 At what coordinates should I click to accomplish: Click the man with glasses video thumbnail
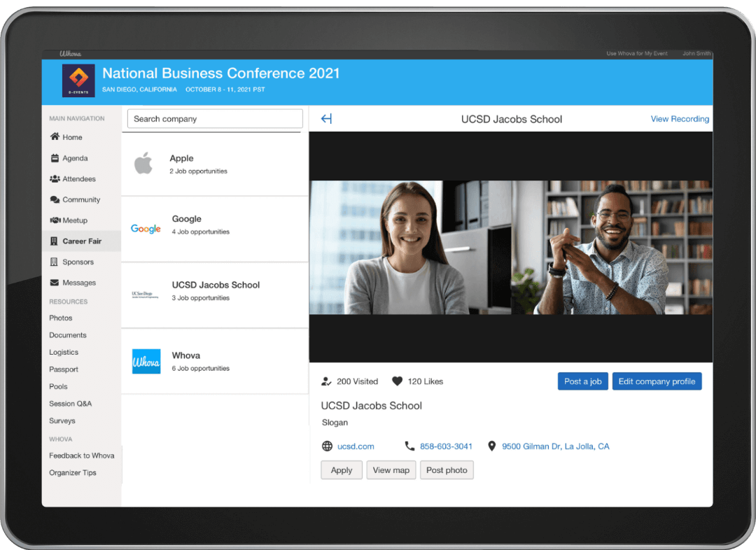[612, 247]
